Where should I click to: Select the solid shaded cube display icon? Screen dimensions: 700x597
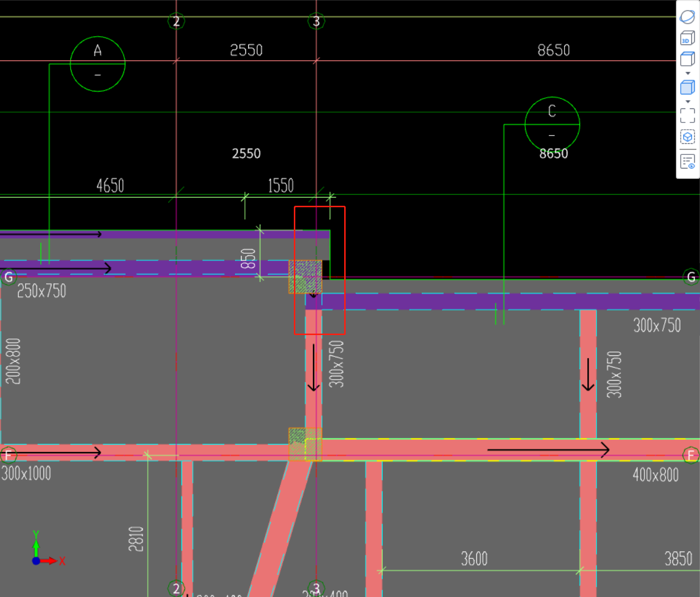(687, 88)
